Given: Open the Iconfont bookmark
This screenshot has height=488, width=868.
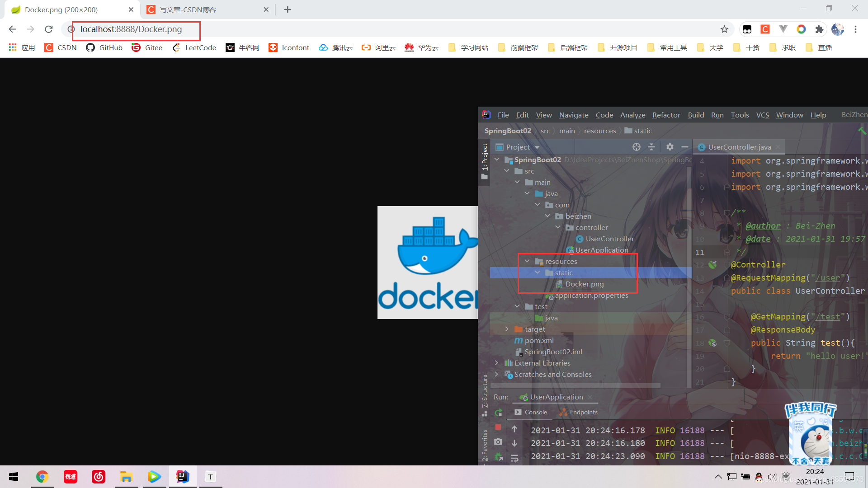Looking at the screenshot, I should [x=289, y=47].
